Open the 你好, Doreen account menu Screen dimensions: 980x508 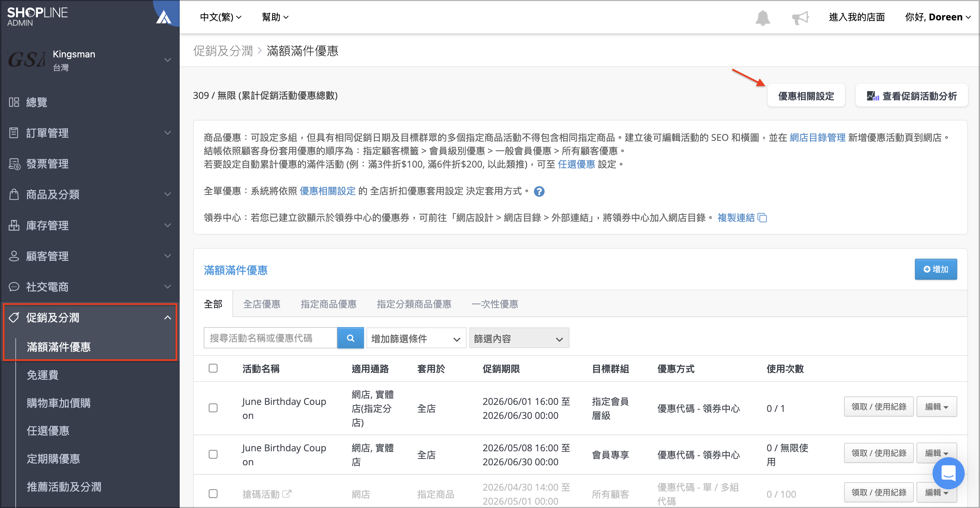click(x=938, y=17)
